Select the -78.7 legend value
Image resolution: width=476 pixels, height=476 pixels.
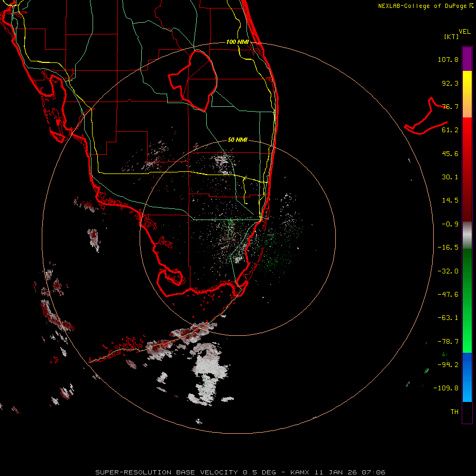[x=448, y=342]
